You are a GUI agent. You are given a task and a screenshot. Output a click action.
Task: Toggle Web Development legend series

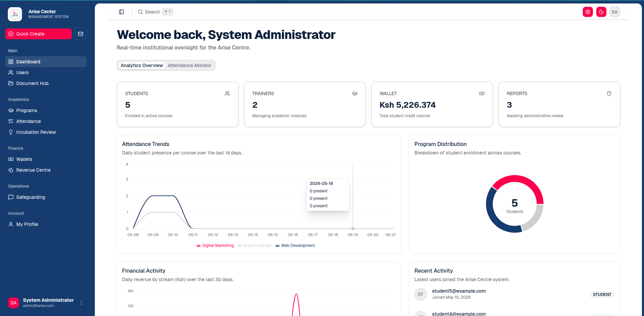pyautogui.click(x=295, y=246)
